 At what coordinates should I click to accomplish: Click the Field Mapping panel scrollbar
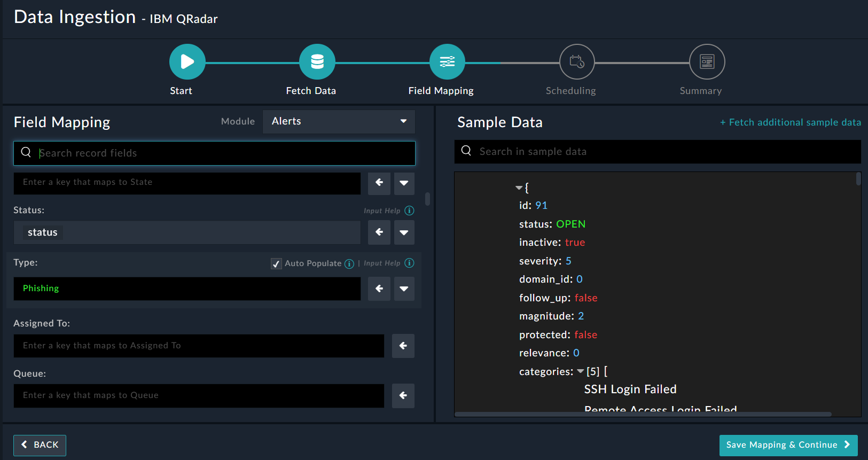427,199
